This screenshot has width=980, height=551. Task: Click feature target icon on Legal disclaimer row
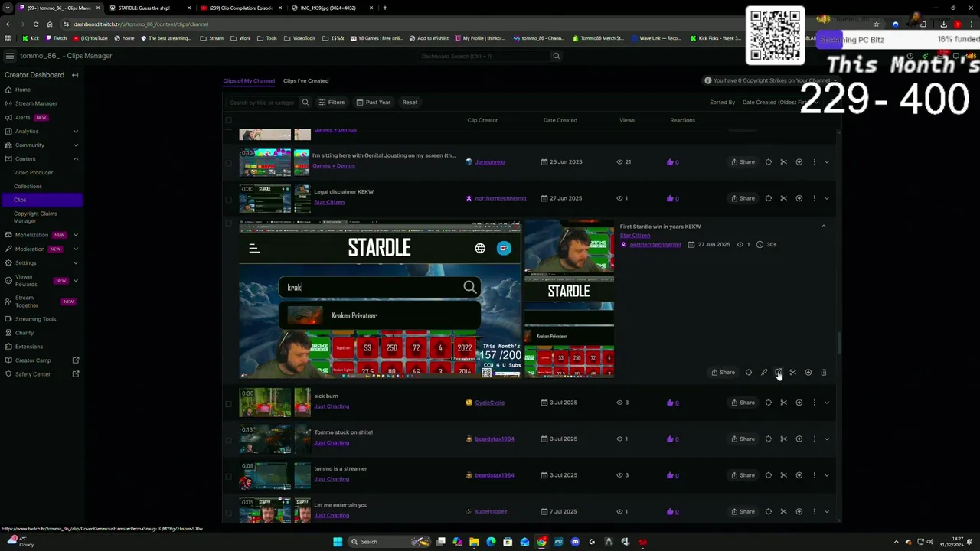pyautogui.click(x=768, y=198)
